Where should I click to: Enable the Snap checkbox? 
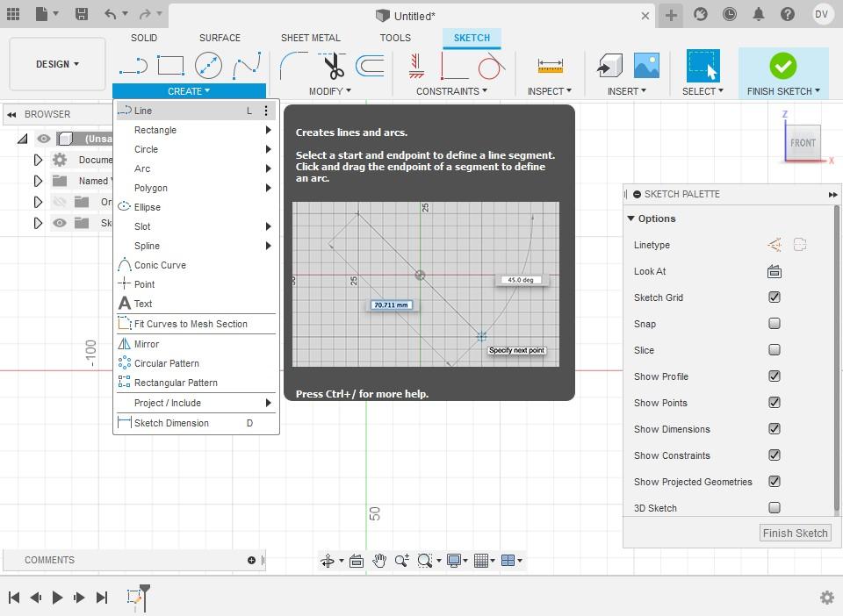(x=775, y=323)
